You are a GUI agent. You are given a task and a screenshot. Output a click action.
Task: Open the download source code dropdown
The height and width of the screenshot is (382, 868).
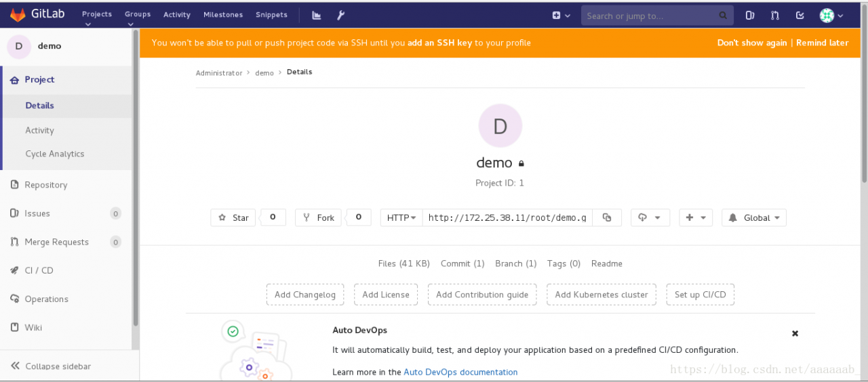pyautogui.click(x=650, y=217)
